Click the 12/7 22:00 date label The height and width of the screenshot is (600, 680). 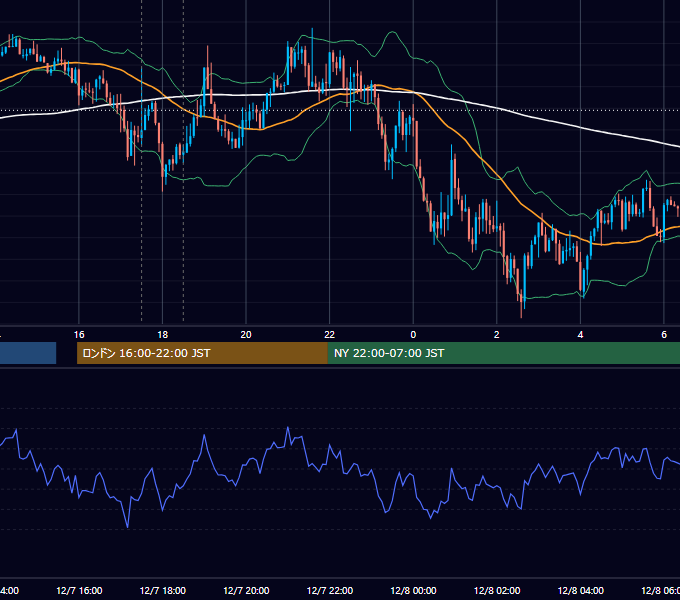pyautogui.click(x=330, y=590)
